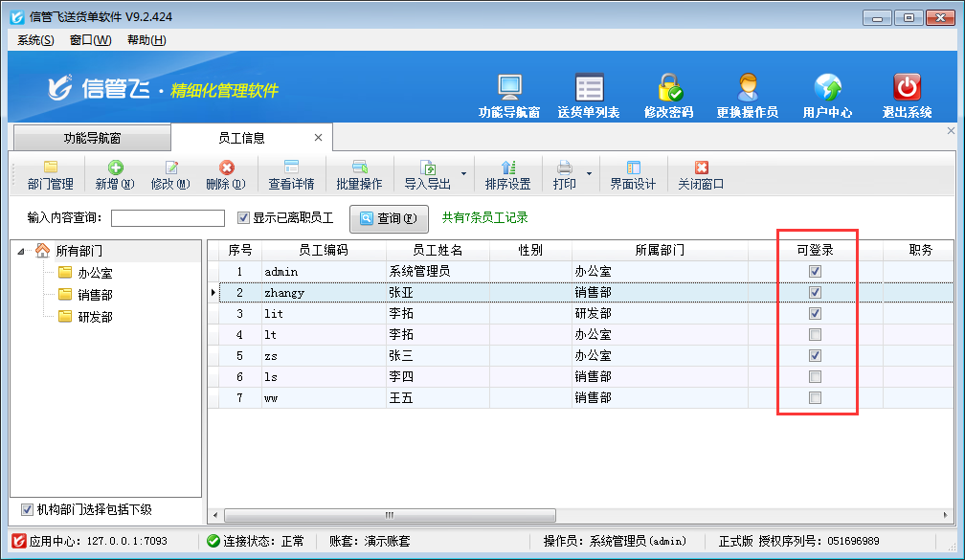Expand the 导入导出 dropdown arrow
This screenshot has width=965, height=560.
coord(464,174)
